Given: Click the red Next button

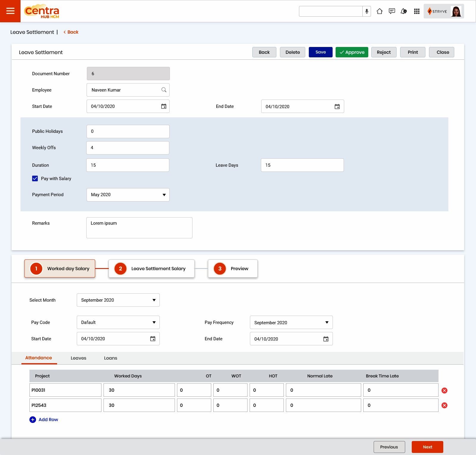Looking at the screenshot, I should (428, 447).
